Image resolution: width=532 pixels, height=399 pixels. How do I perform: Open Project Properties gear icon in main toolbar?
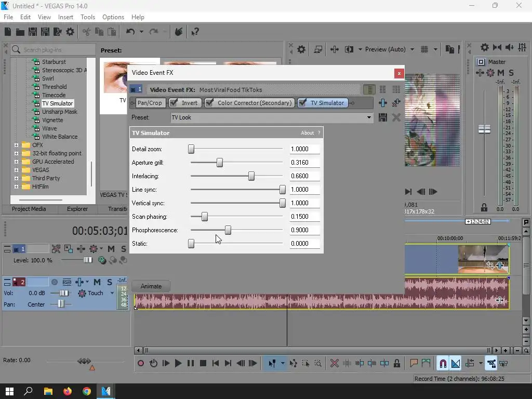pos(70,32)
